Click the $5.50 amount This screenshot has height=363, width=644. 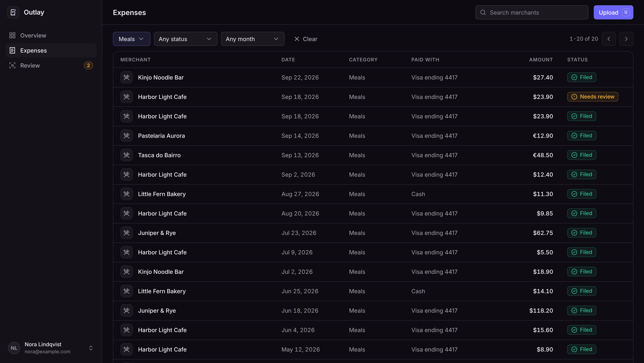[x=545, y=252]
